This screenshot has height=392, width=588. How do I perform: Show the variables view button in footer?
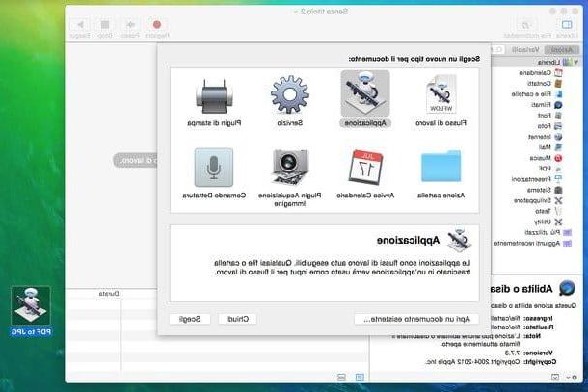point(341,378)
